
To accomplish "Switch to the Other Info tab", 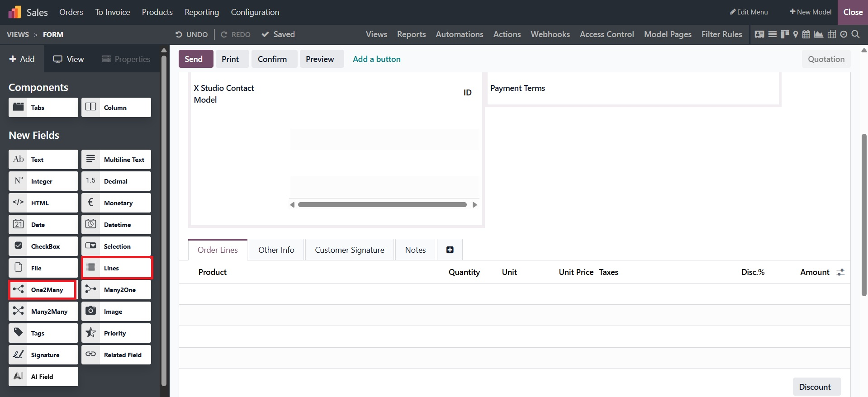I will pos(276,250).
